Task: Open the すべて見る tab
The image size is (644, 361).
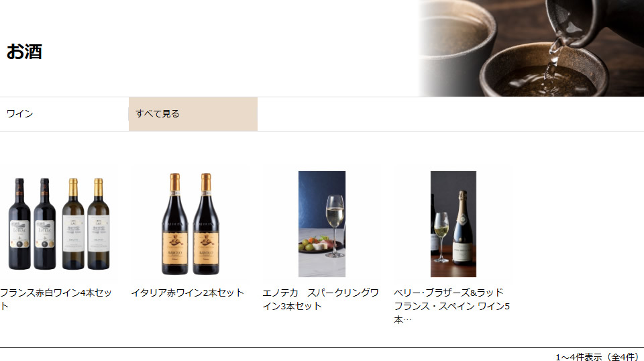Action: tap(193, 114)
